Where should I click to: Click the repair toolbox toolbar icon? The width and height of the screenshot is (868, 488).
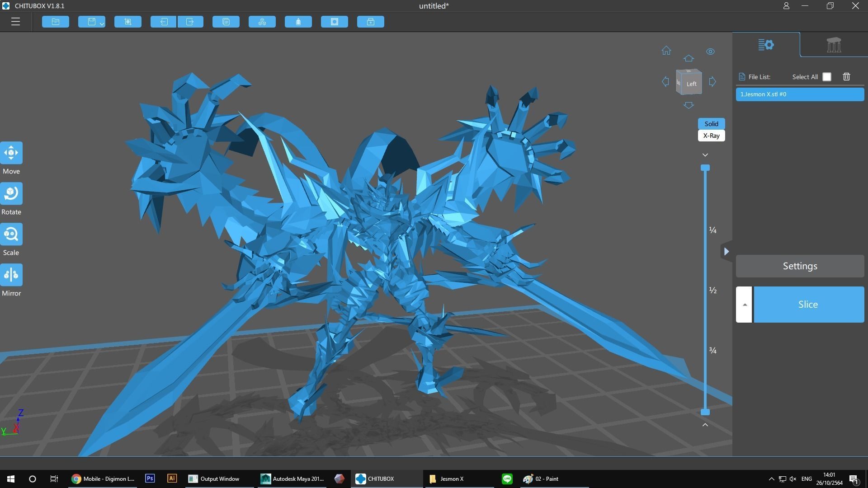tap(371, 22)
